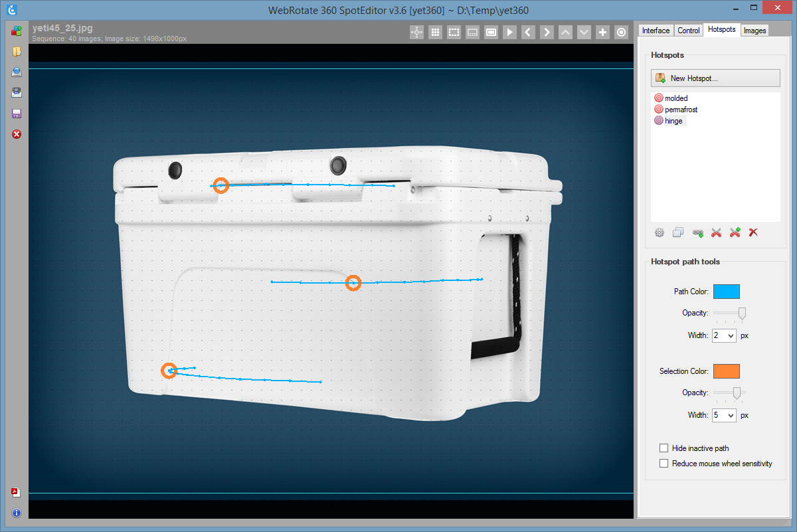
Task: Select the Hotspots tab
Action: point(722,30)
